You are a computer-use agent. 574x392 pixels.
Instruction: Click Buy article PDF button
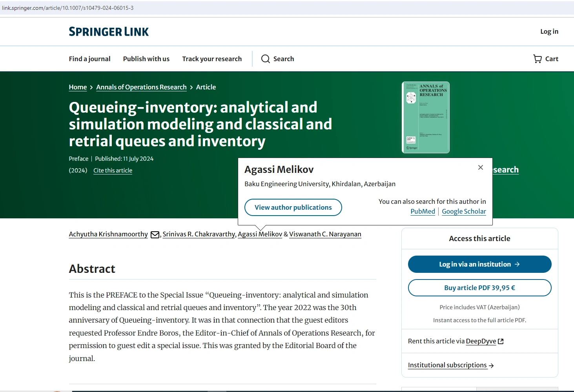[479, 288]
